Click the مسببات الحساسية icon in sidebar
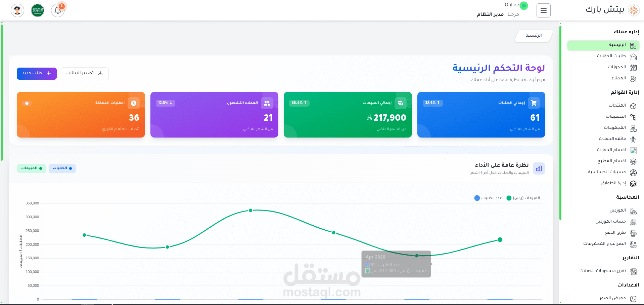The image size is (644, 305). [633, 173]
